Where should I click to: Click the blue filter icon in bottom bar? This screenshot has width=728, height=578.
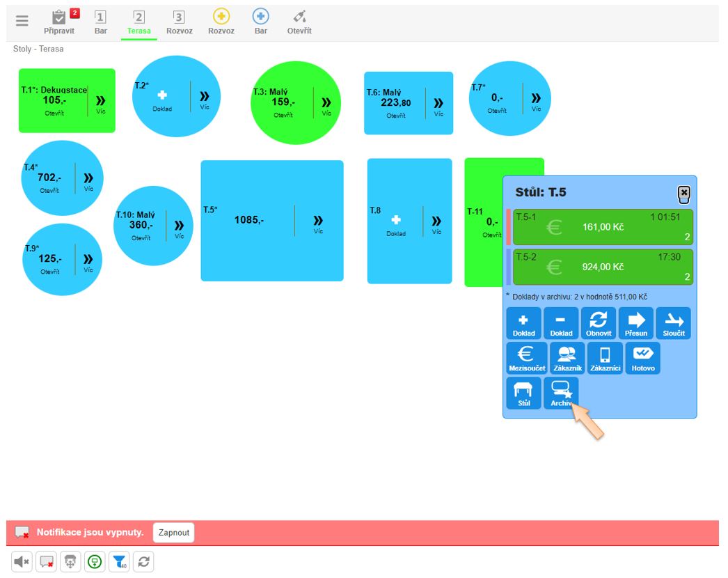coord(120,561)
